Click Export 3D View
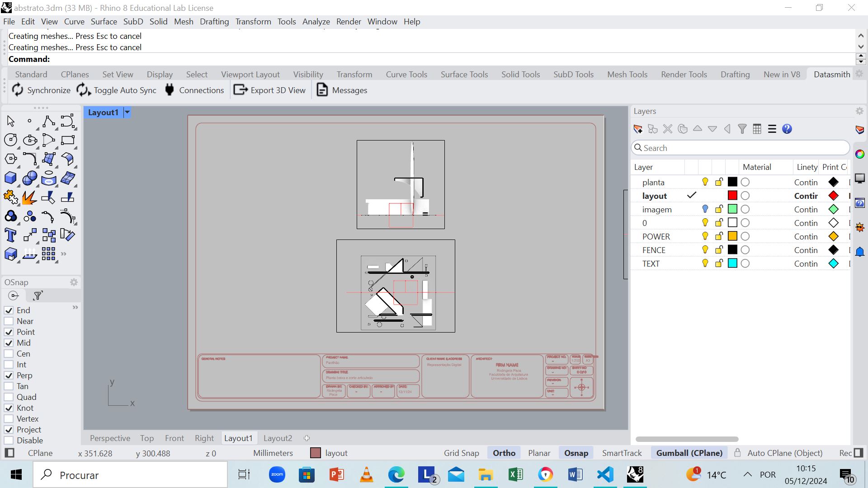868x488 pixels. (270, 90)
